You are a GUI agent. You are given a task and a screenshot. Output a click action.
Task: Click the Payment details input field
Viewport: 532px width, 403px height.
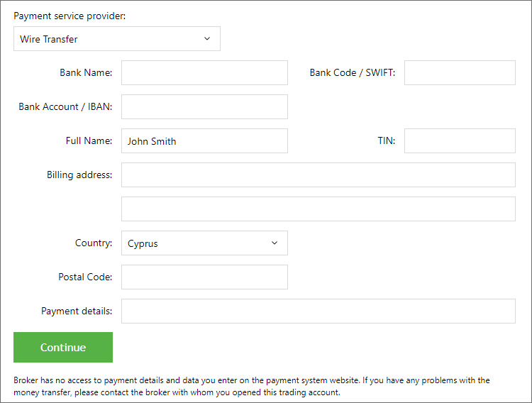[318, 311]
